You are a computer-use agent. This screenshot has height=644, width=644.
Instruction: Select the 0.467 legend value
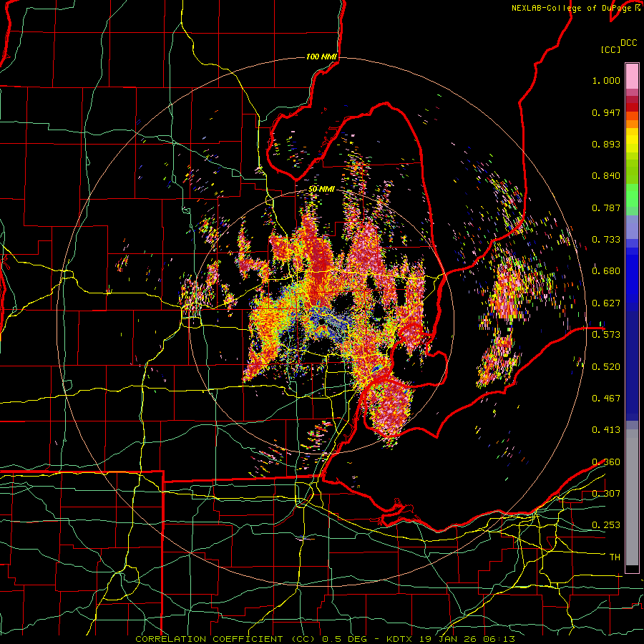coord(606,399)
